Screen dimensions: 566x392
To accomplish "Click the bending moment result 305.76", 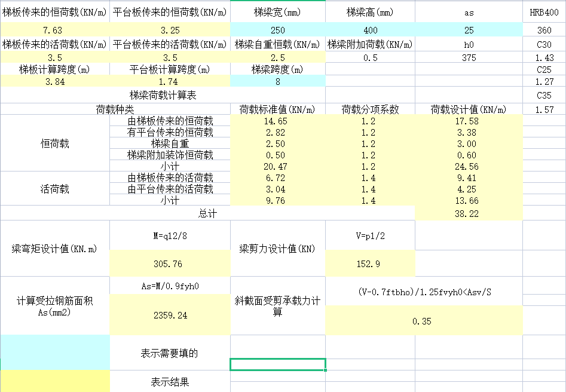I will coord(170,264).
